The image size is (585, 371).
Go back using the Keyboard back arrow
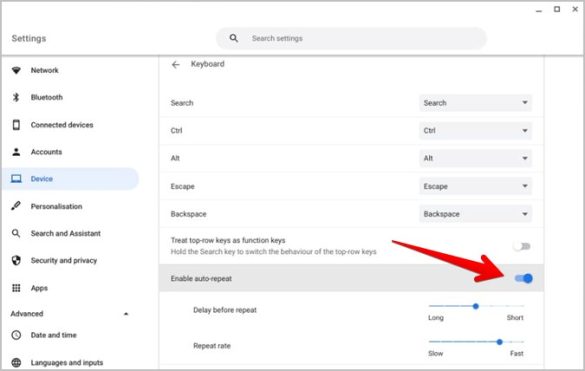(175, 65)
